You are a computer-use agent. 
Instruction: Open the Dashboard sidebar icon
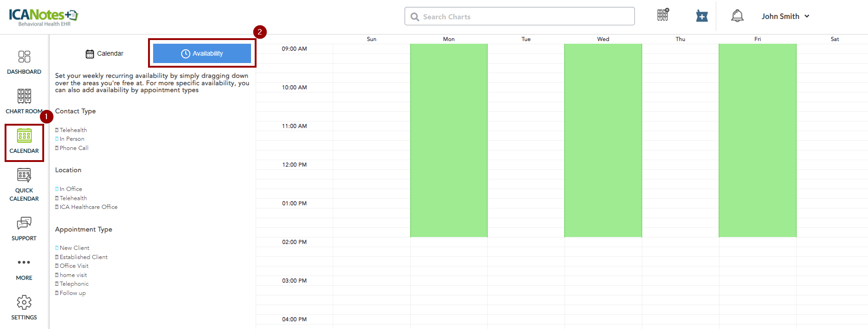coord(24,57)
